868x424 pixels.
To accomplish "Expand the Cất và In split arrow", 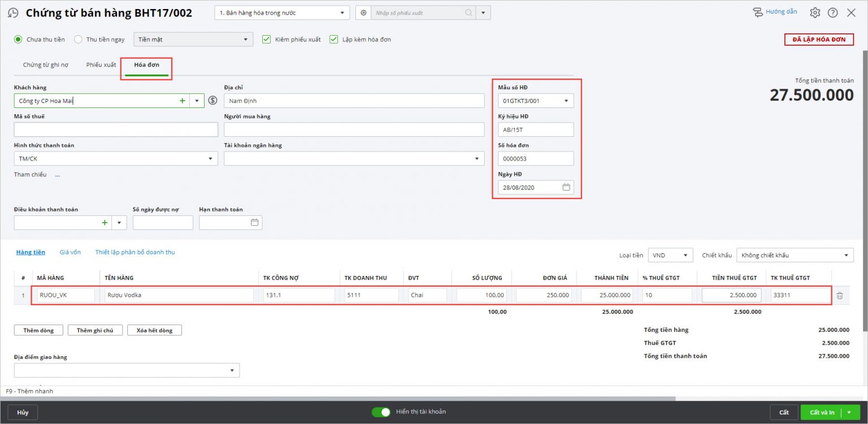I will [x=849, y=412].
